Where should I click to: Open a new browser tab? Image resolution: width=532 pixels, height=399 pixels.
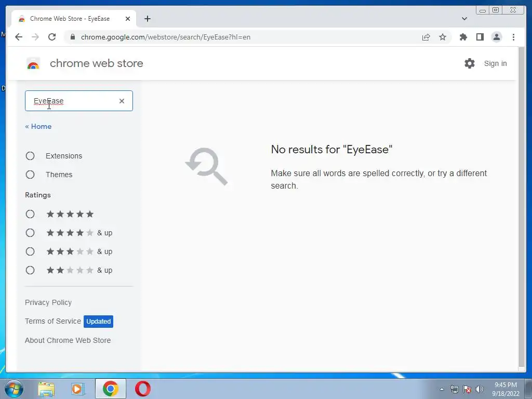tap(147, 19)
